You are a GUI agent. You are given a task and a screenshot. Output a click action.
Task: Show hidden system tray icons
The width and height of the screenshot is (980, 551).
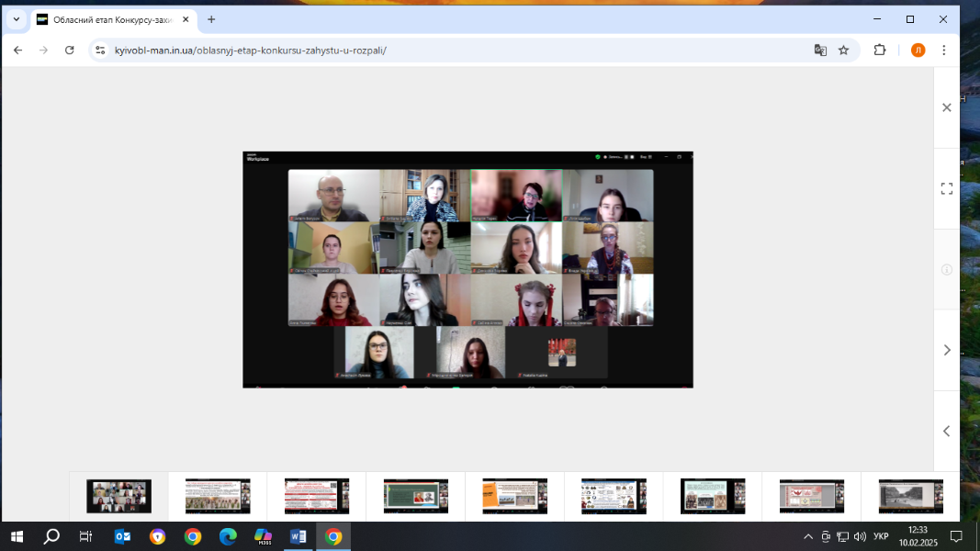click(x=807, y=536)
